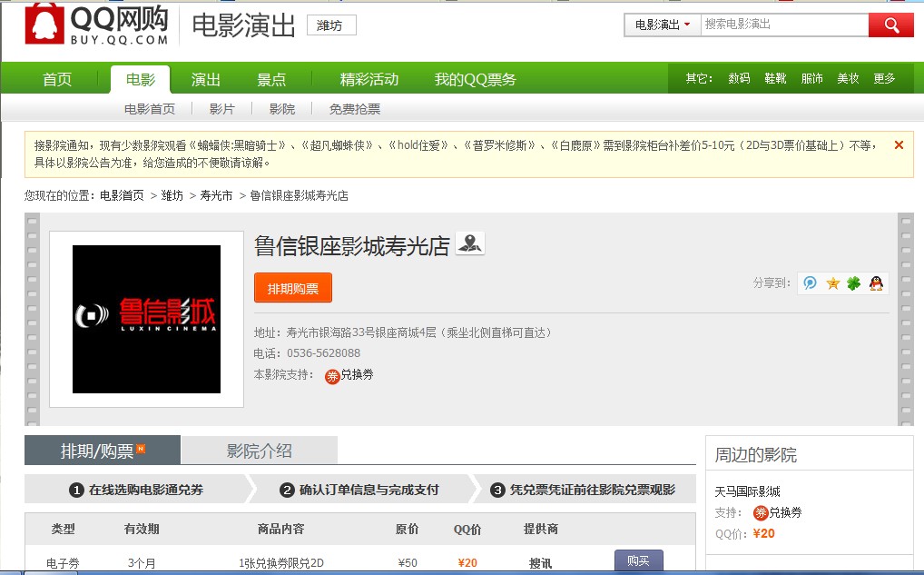Switch to the 影院介绍 tab
This screenshot has width=924, height=575.
(260, 451)
